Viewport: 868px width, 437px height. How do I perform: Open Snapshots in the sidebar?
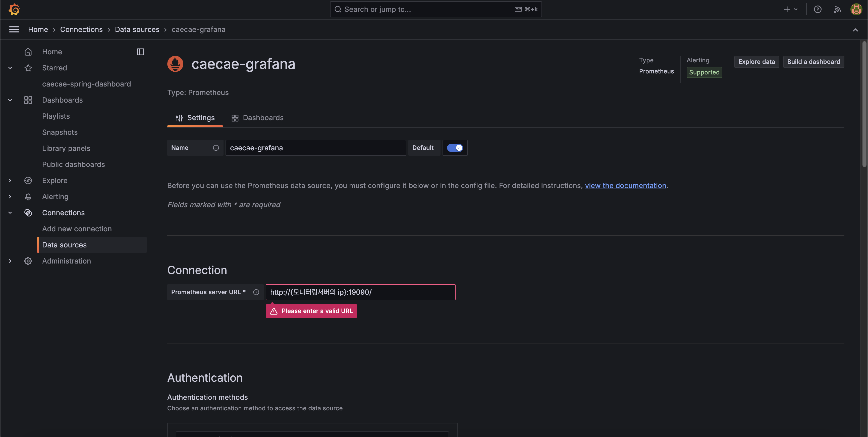pos(60,132)
